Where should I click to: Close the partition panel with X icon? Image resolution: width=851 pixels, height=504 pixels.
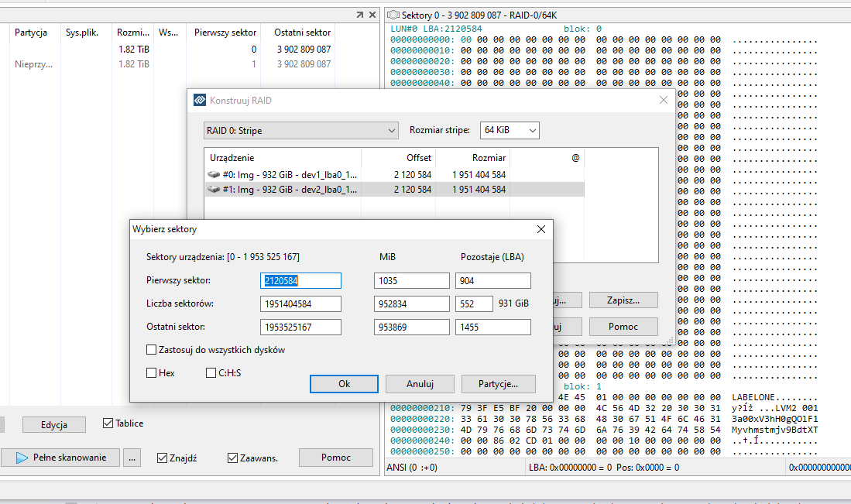tap(372, 15)
